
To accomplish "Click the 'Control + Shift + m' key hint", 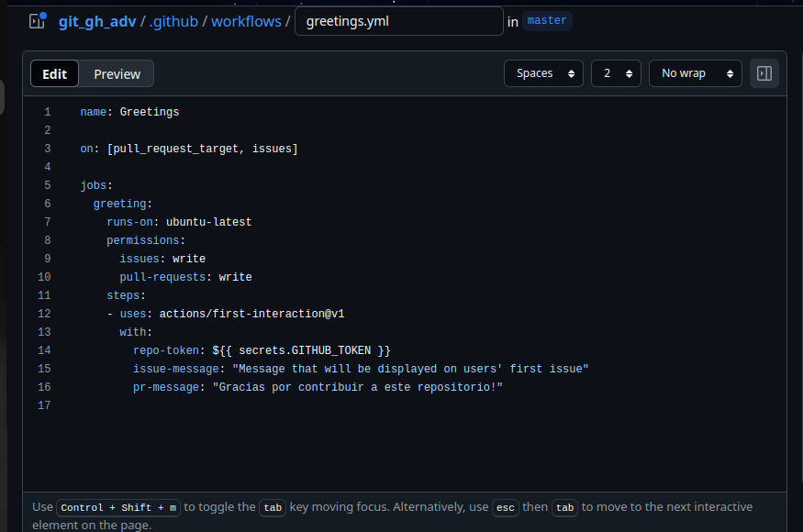I will (118, 507).
